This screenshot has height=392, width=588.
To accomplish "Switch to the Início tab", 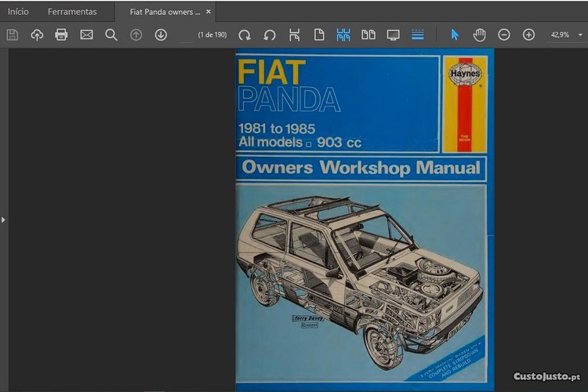I will click(x=18, y=12).
